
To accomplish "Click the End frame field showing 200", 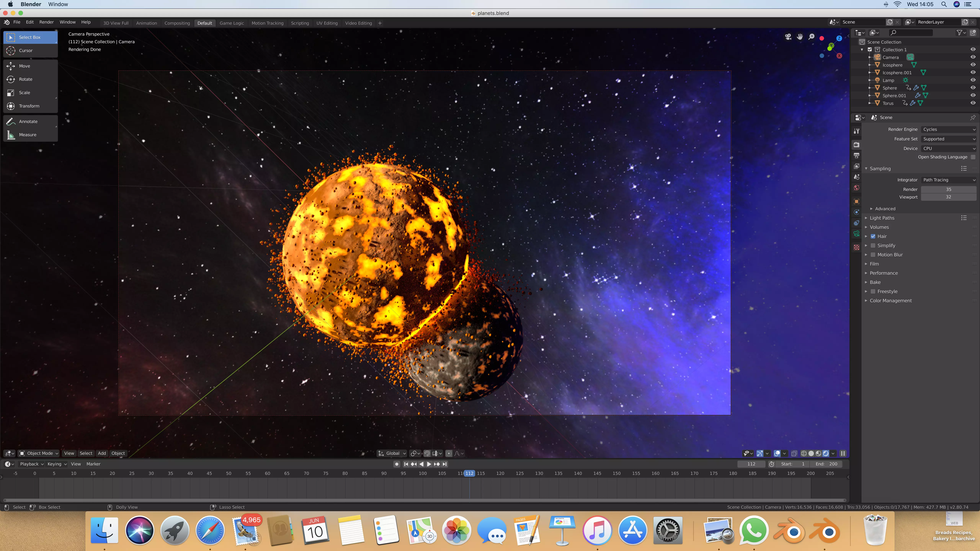I will [826, 464].
